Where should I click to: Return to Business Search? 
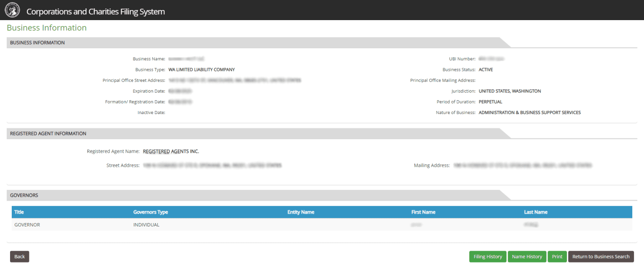[x=600, y=257]
